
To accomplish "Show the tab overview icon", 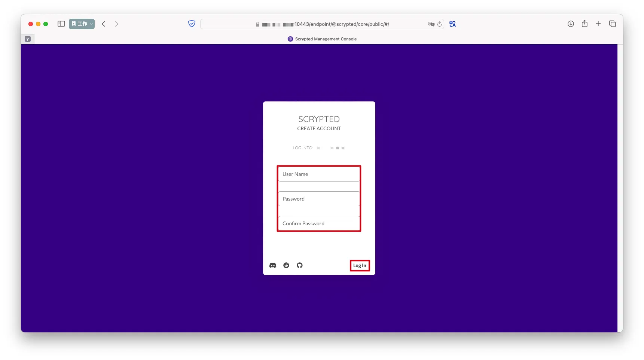I will pos(613,24).
